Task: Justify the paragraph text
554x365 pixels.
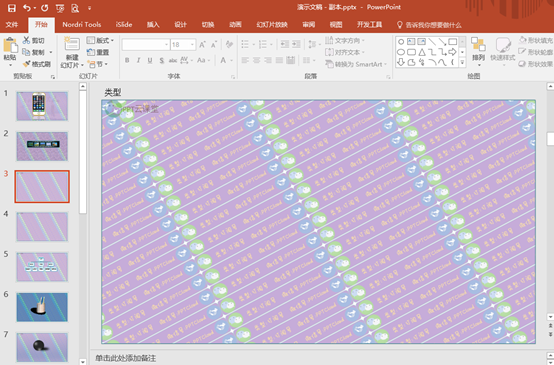Action: click(x=279, y=60)
